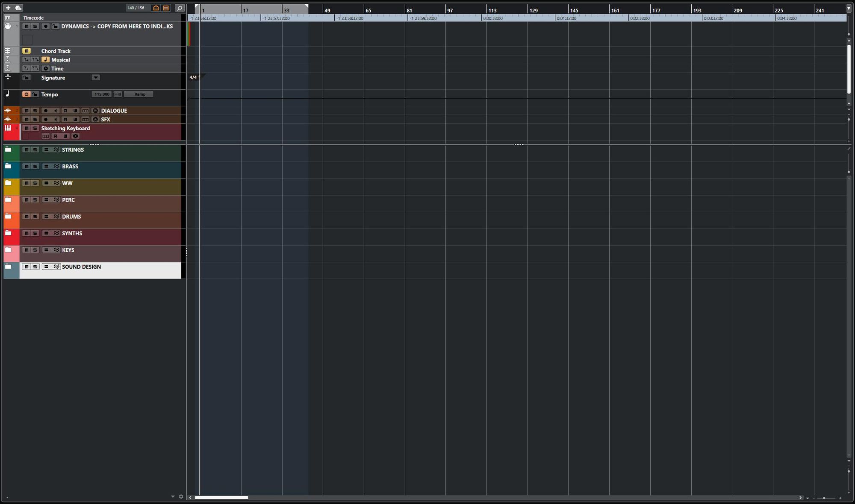Click the Ramp tempo curve button

[139, 94]
